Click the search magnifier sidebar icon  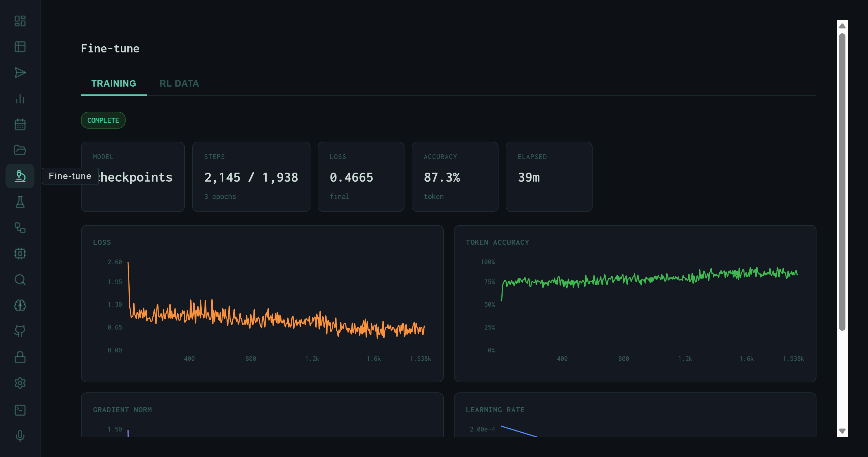tap(20, 279)
